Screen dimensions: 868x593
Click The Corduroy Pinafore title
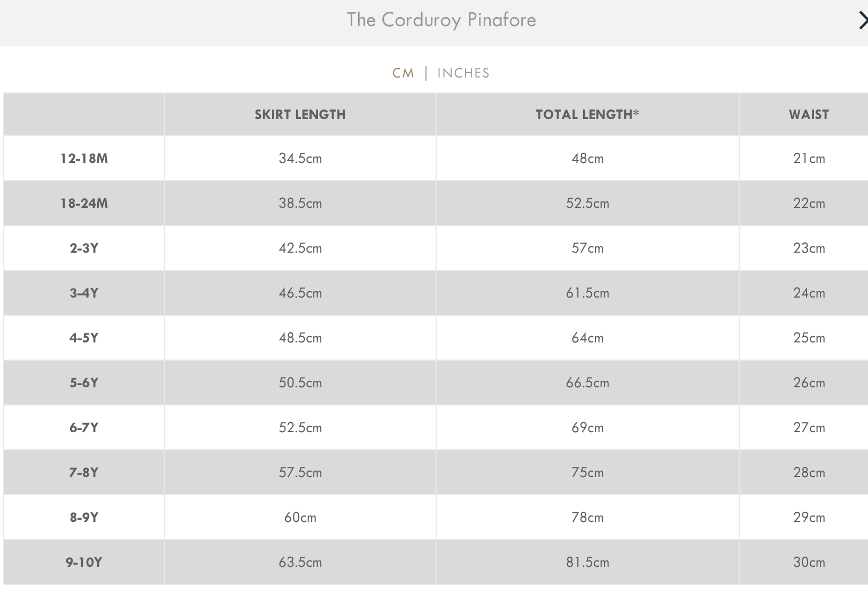tap(441, 20)
